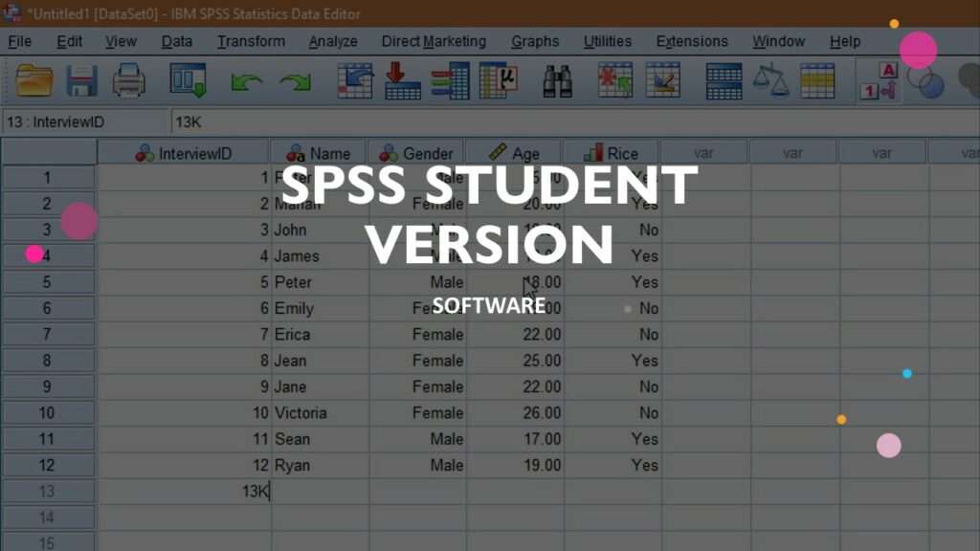Select cases yellow grid icon
980x551 pixels.
[817, 80]
